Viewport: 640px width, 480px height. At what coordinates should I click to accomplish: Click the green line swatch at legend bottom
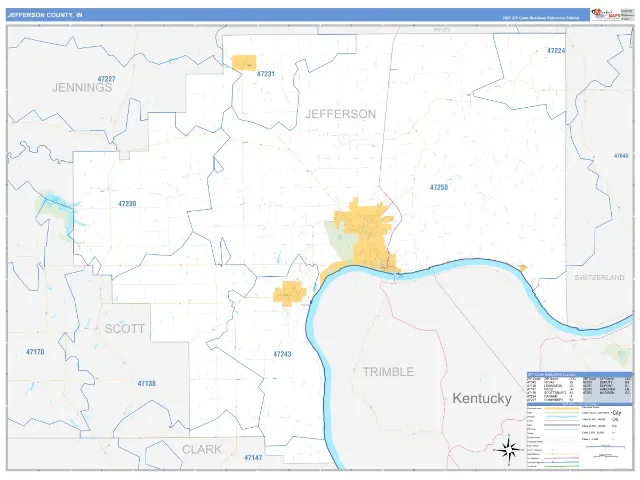pyautogui.click(x=561, y=466)
